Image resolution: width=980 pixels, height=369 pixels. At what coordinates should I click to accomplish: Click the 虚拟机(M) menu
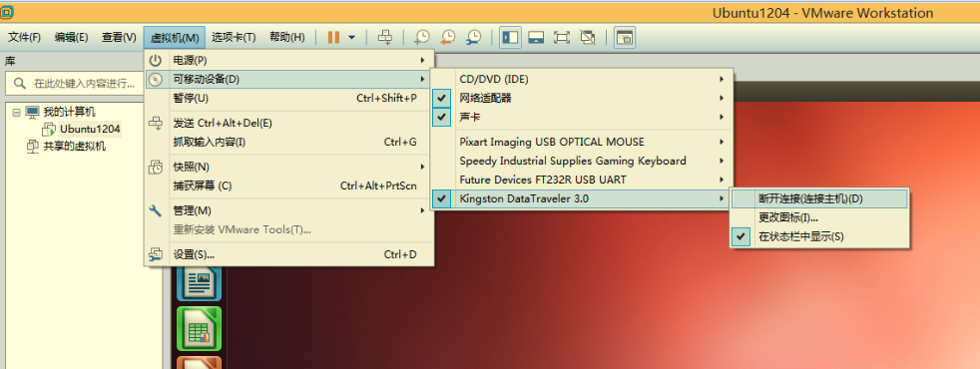click(175, 38)
